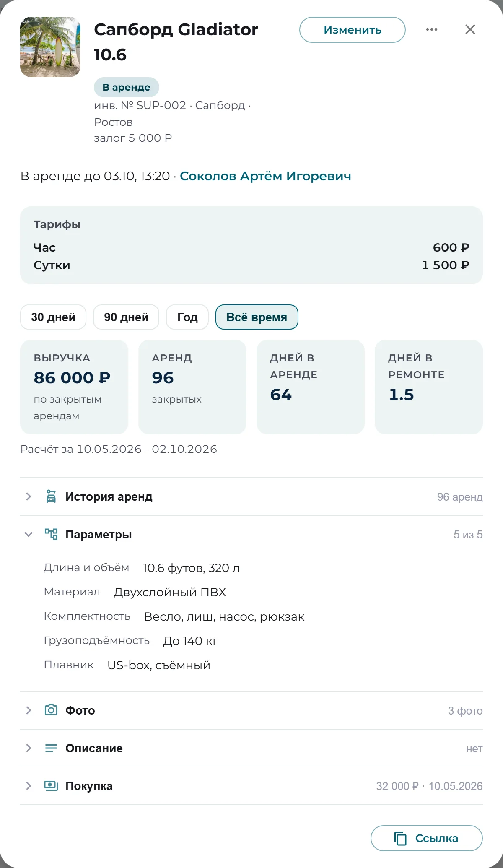Select the Год period

point(187,317)
